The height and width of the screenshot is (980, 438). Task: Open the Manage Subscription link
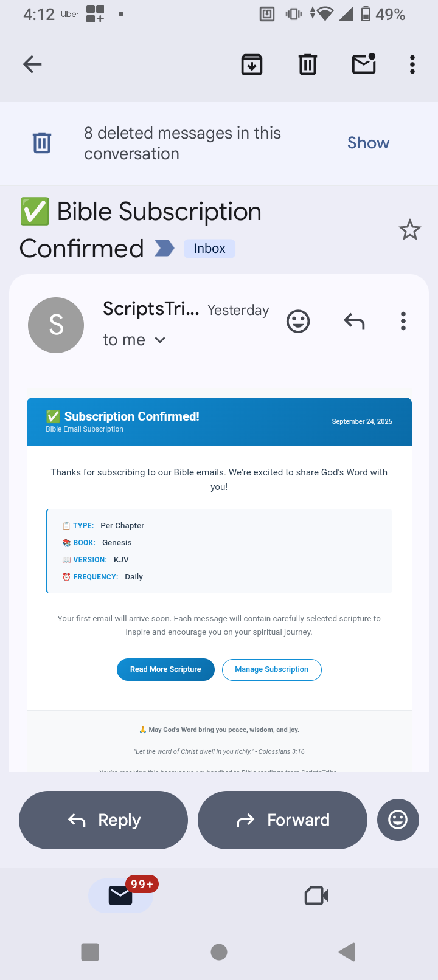point(271,669)
